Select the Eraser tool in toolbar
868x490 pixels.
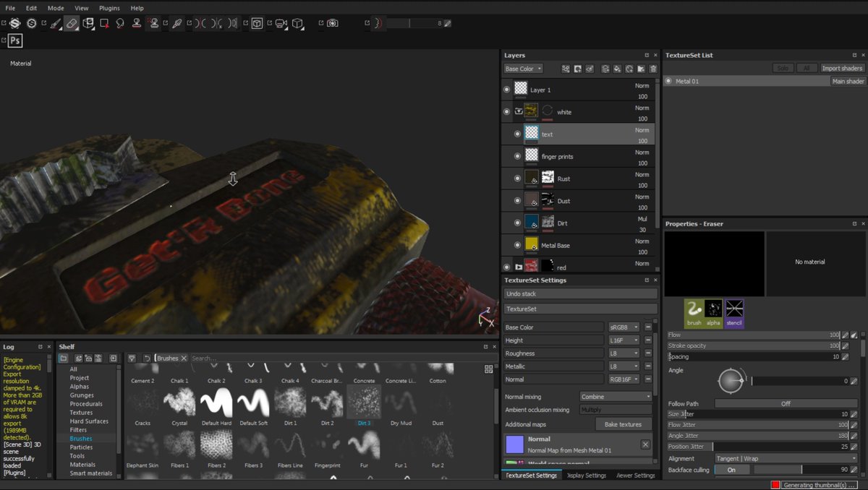tap(71, 23)
